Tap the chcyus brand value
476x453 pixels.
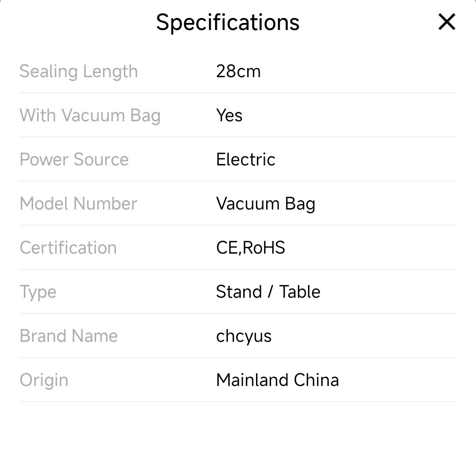pyautogui.click(x=244, y=336)
